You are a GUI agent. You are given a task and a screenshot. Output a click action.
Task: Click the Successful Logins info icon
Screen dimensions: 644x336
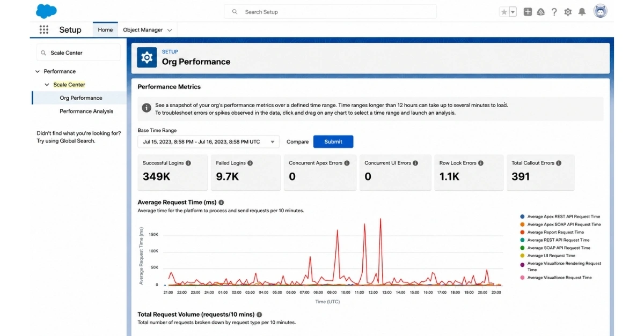point(188,163)
